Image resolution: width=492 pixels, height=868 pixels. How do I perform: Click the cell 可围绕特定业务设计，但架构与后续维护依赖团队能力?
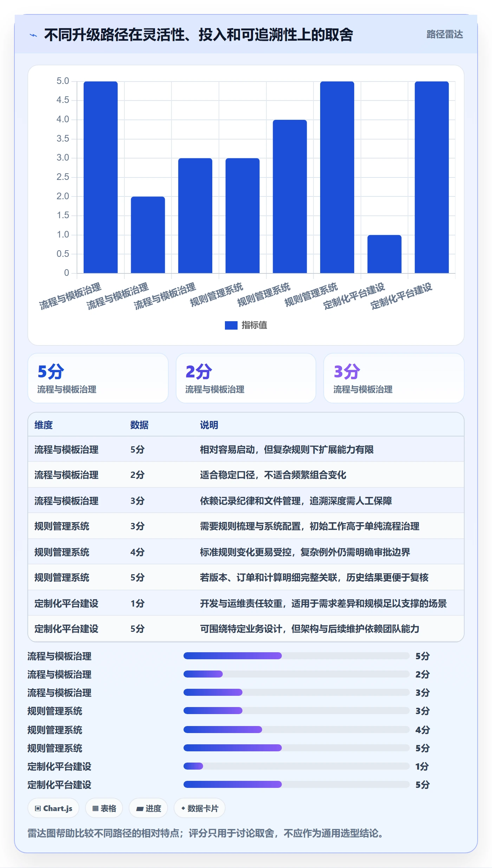310,629
